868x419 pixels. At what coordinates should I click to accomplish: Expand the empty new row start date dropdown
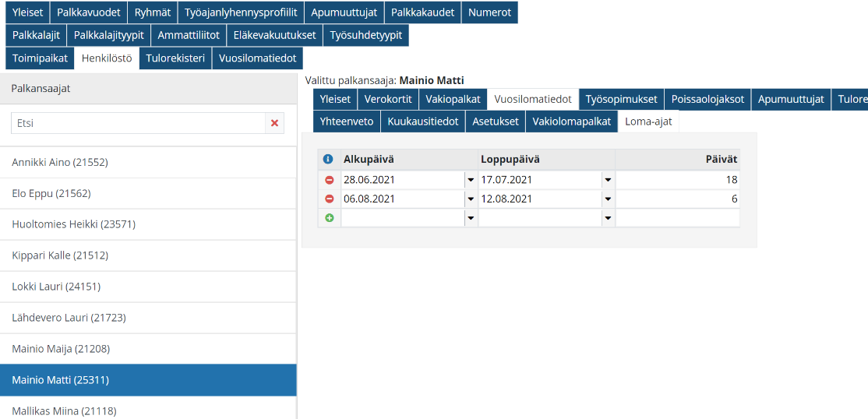470,218
